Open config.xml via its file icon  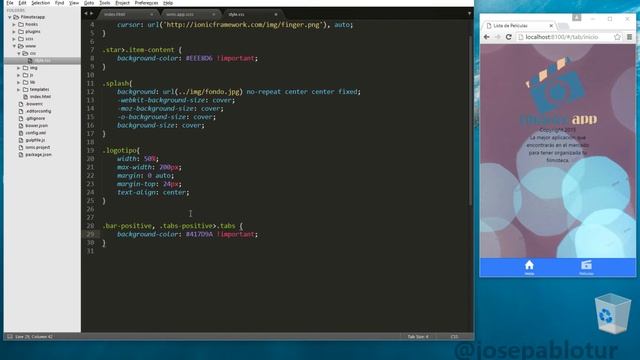21,133
